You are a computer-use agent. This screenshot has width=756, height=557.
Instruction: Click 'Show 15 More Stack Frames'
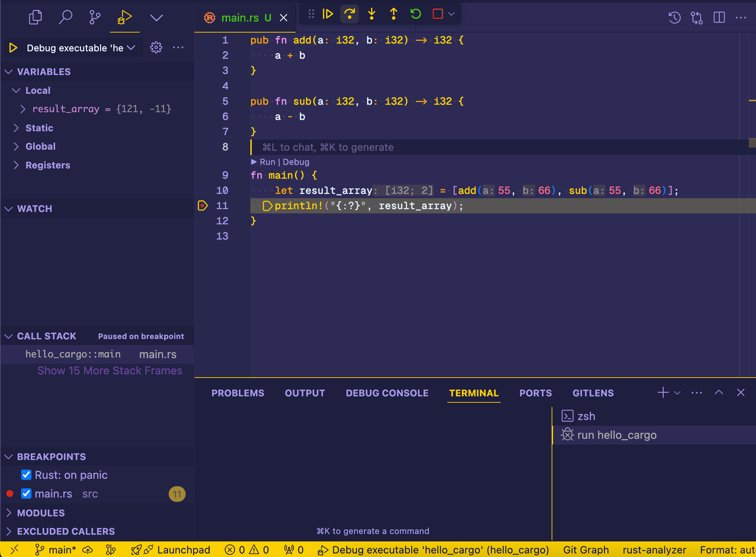[110, 371]
